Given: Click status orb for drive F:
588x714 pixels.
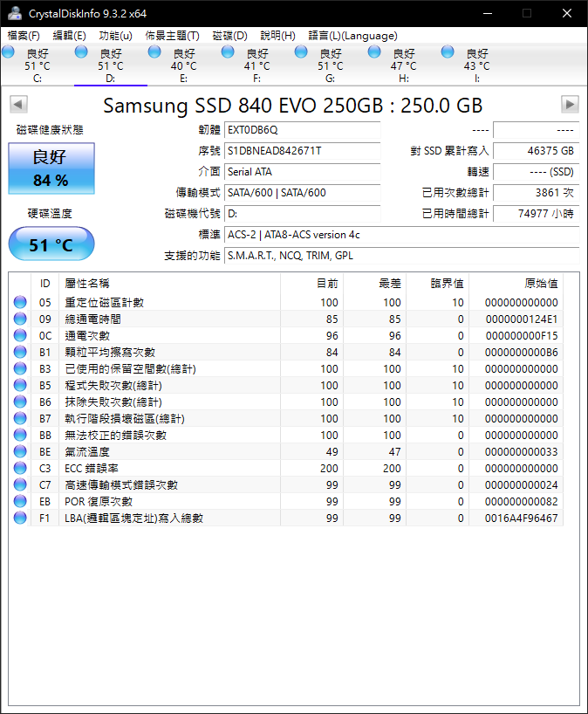Looking at the screenshot, I should pyautogui.click(x=228, y=51).
